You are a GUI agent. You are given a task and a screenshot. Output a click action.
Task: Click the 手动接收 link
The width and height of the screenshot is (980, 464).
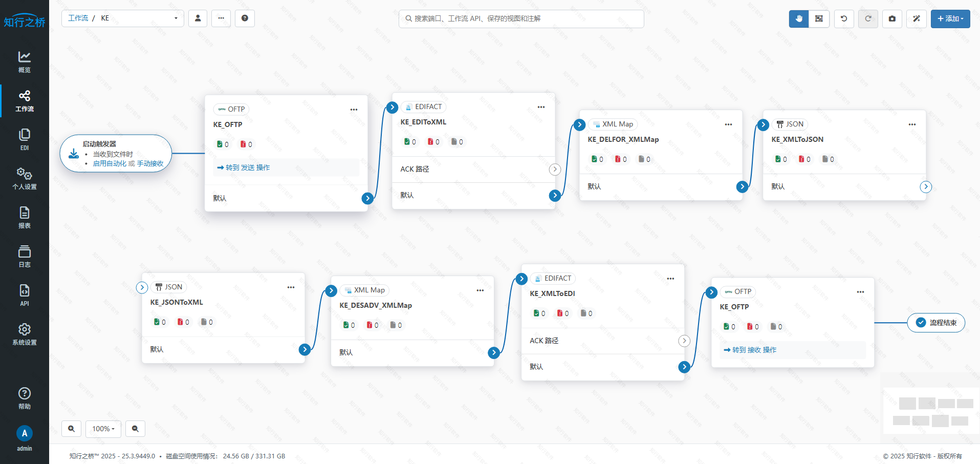150,163
